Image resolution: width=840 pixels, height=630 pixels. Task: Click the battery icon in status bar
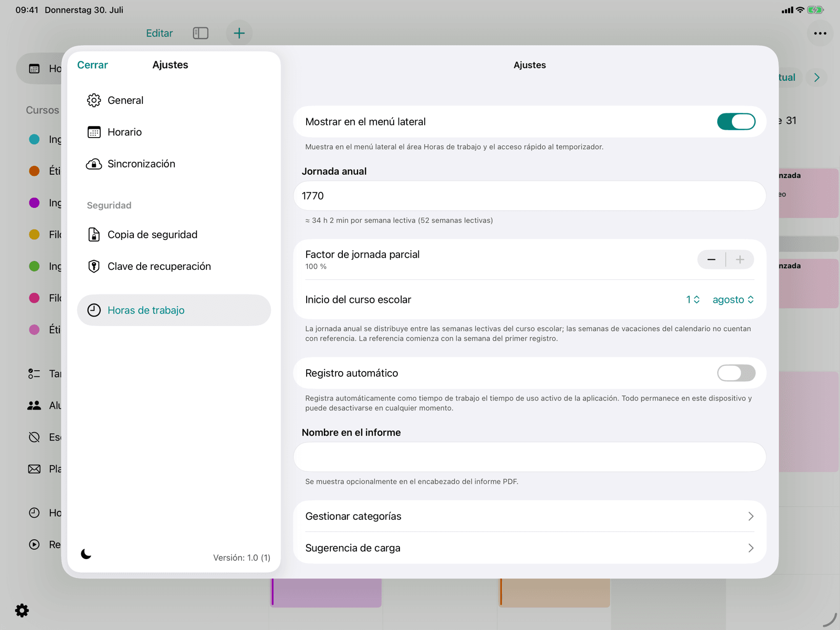[815, 10]
